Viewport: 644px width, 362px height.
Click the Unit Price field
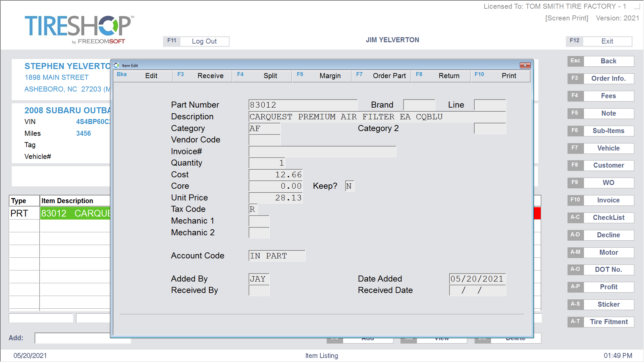pyautogui.click(x=275, y=198)
